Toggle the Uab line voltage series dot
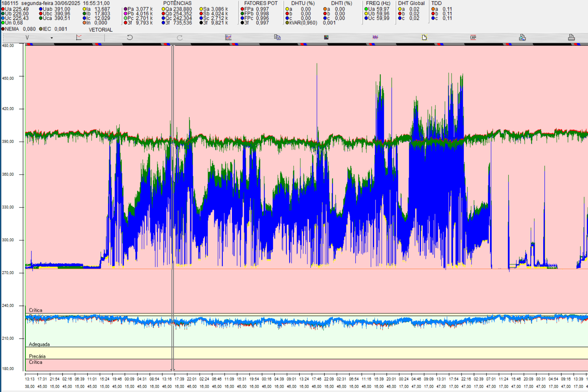 click(x=41, y=9)
